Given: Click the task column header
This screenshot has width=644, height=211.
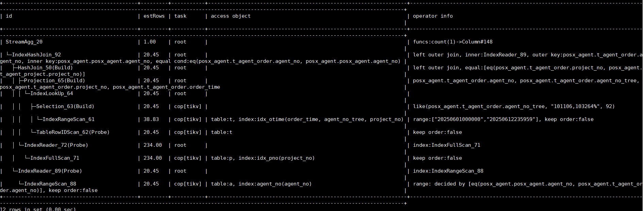Looking at the screenshot, I should (180, 16).
